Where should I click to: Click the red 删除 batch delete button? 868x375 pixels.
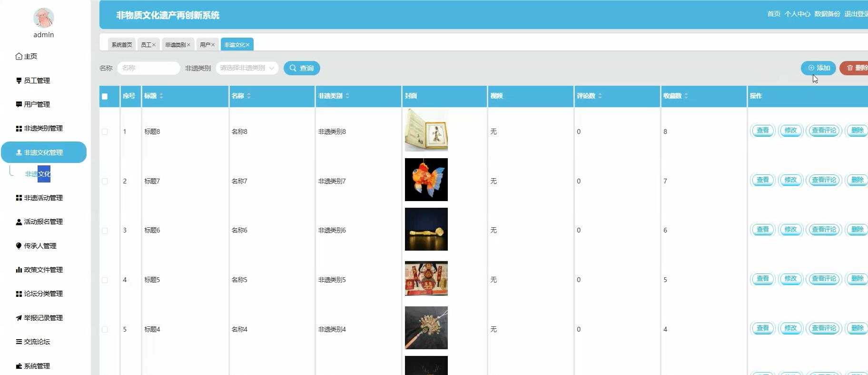click(855, 68)
